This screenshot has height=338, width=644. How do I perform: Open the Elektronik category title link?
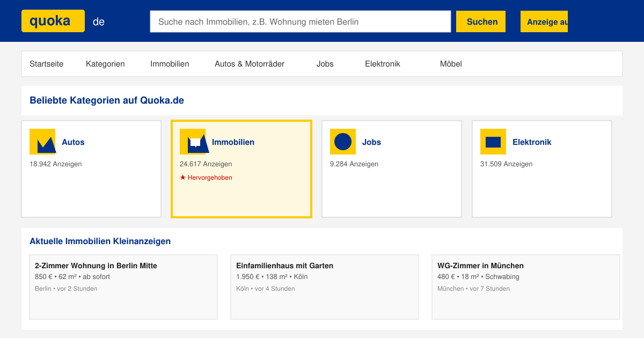coord(532,142)
